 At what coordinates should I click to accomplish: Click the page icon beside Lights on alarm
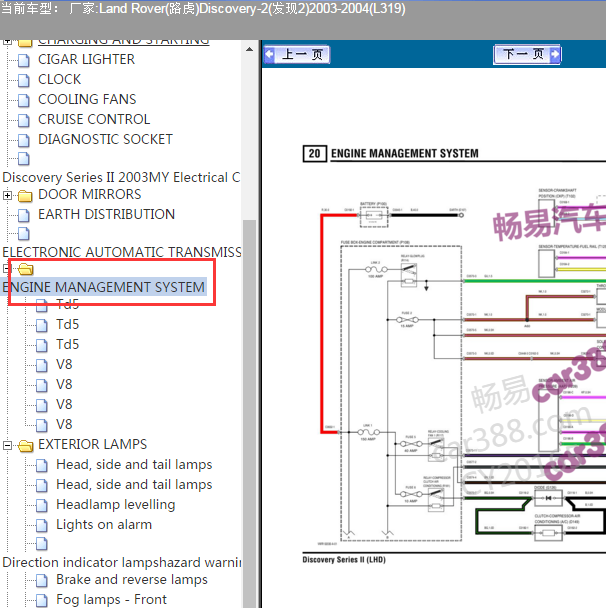[x=42, y=526]
